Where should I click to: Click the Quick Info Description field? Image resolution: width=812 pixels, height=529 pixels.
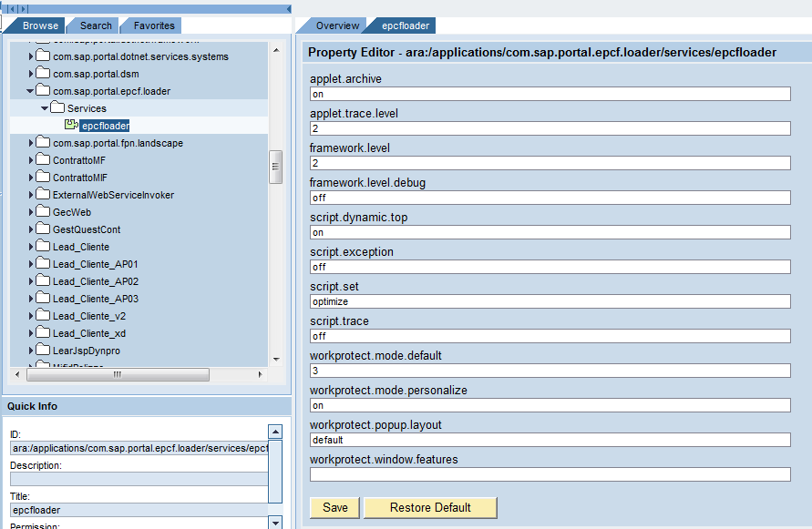coord(139,479)
